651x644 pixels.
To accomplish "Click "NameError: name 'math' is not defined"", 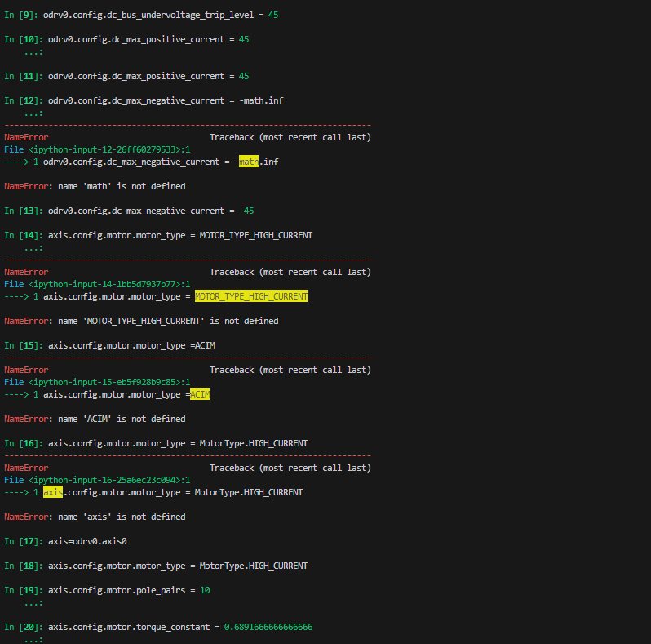I will pos(95,187).
